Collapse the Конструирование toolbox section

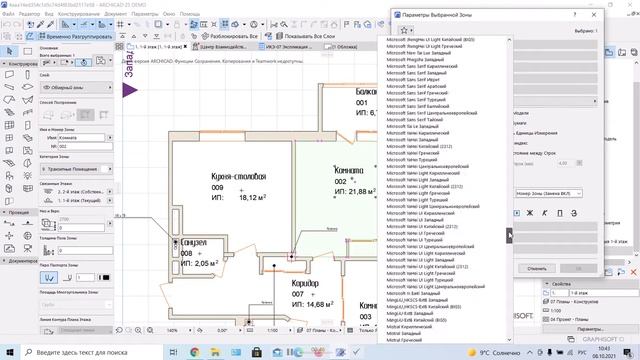[x=4, y=64]
